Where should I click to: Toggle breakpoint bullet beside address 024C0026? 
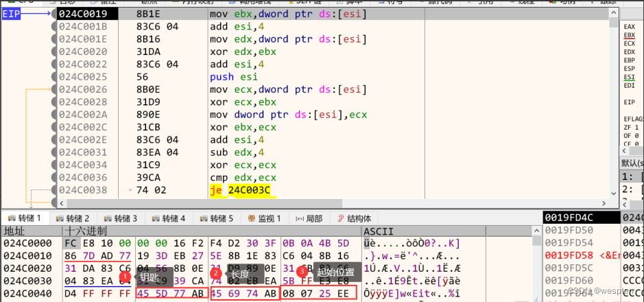tap(53, 89)
